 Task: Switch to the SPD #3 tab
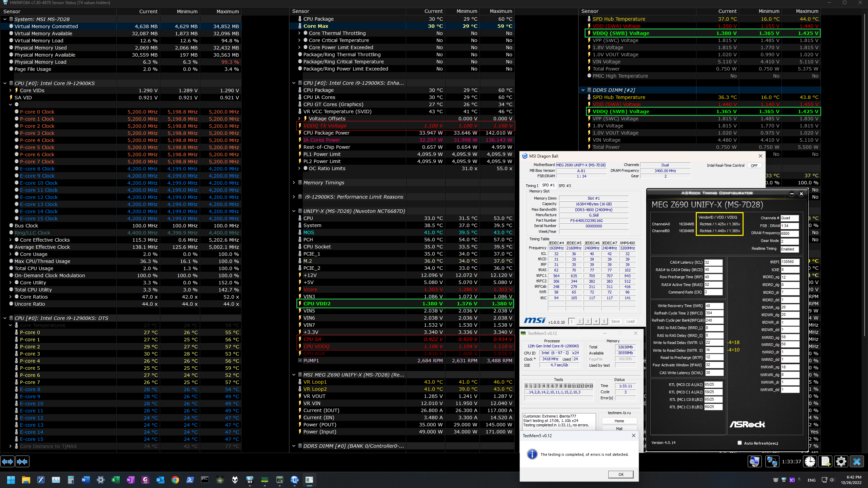click(x=565, y=186)
